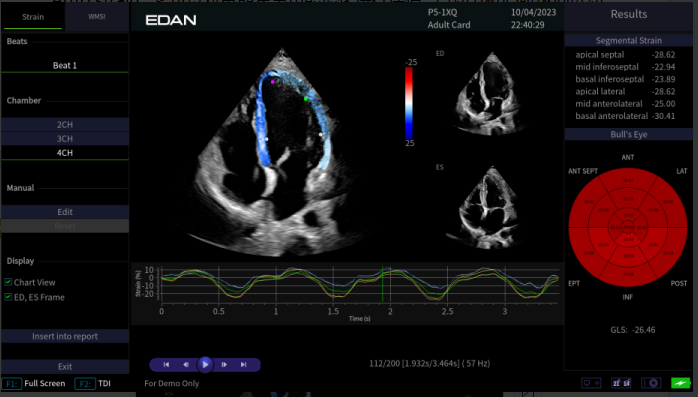The image size is (698, 397).
Task: Choose the 3CH chamber view
Action: click(65, 138)
